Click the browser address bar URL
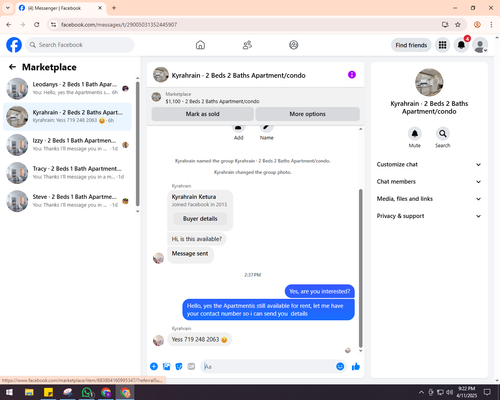500x400 pixels. point(119,25)
